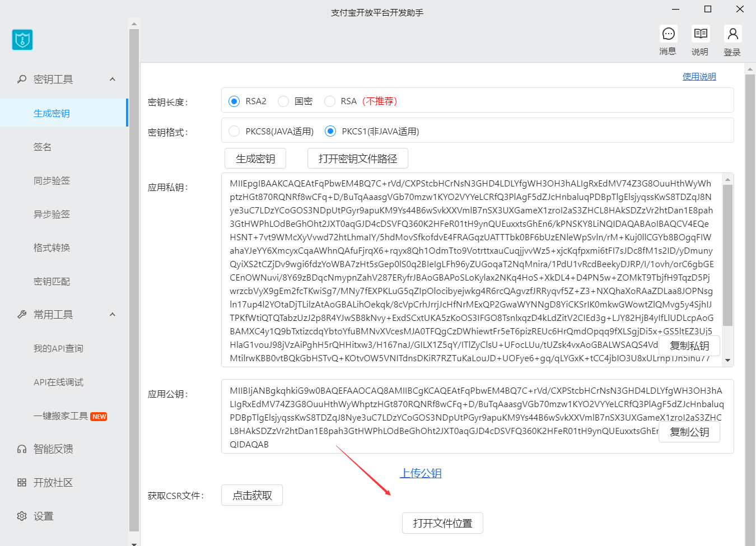Click 点击获取 CSR button

[252, 495]
